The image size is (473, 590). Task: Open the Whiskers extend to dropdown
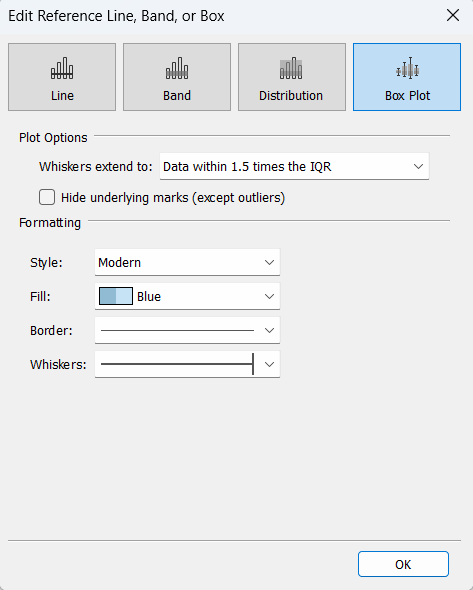coord(294,166)
